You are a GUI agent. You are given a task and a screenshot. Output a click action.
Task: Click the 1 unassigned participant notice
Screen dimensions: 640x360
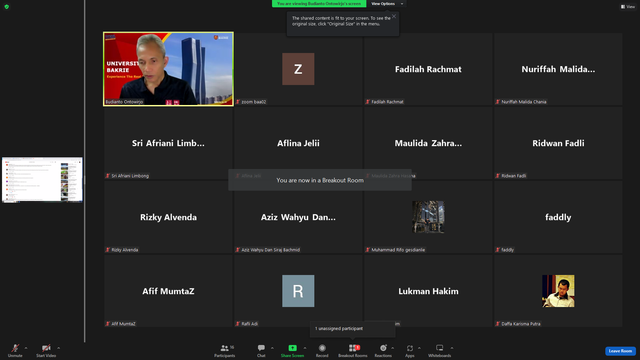click(x=352, y=329)
